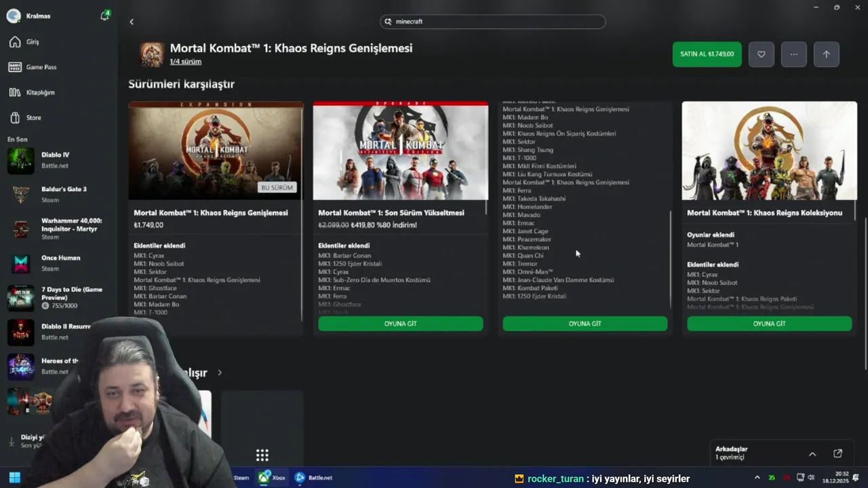The height and width of the screenshot is (488, 868).
Task: Click 'MK1: Takeda Takahashi' entry
Action: 534,199
